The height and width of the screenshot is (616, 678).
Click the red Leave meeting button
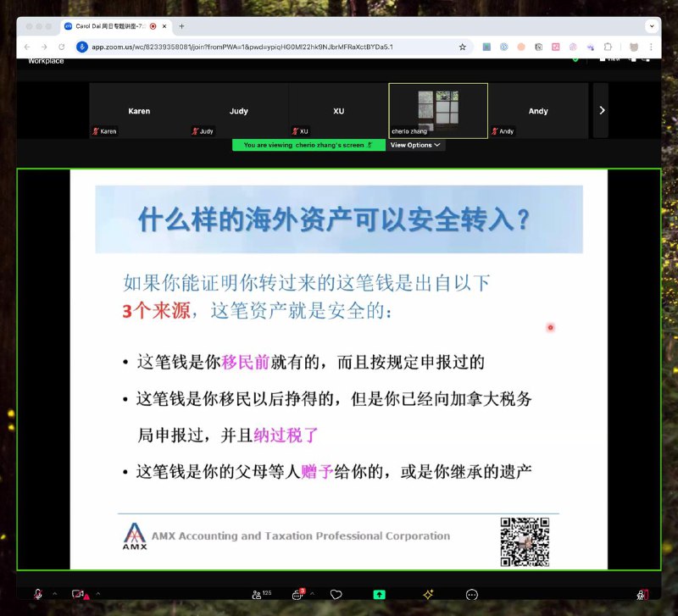coord(642,594)
